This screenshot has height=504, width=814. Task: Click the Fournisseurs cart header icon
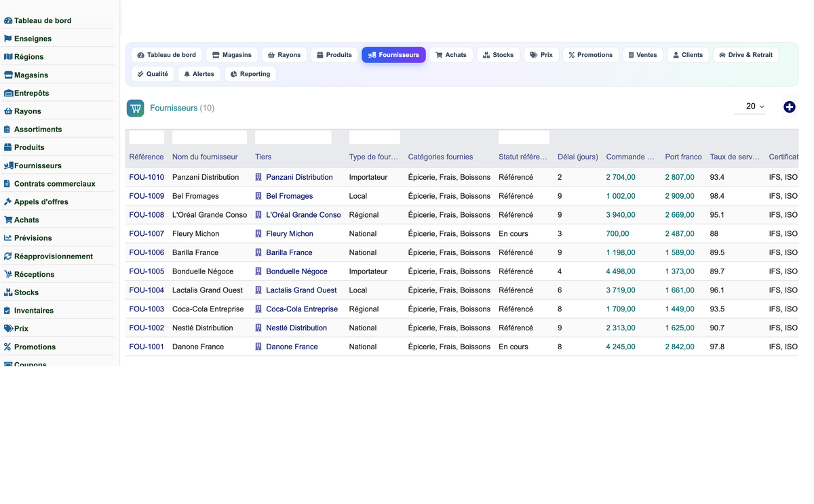point(136,108)
